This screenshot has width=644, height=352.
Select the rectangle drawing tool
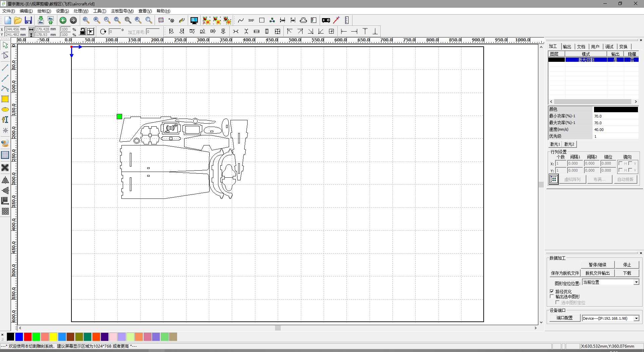(5, 99)
